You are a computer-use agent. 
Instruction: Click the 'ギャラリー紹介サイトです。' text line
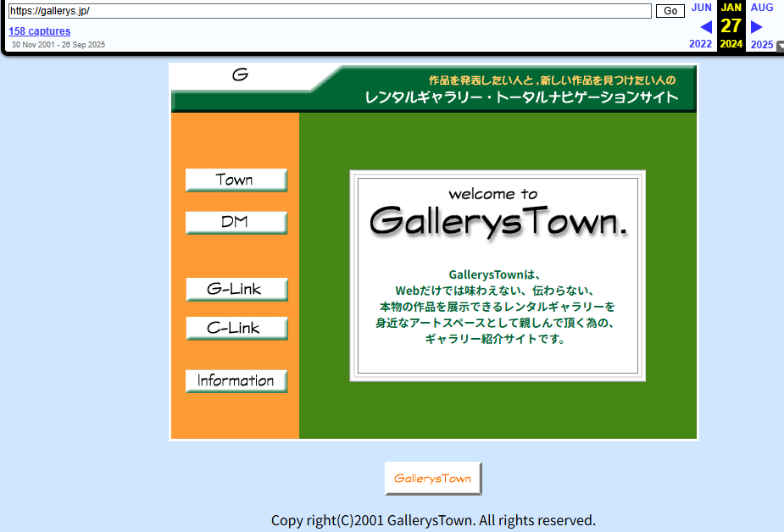pyautogui.click(x=495, y=339)
